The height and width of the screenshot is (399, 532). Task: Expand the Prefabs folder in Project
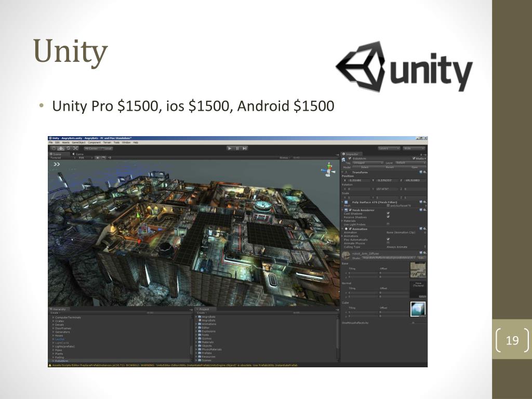(x=196, y=353)
